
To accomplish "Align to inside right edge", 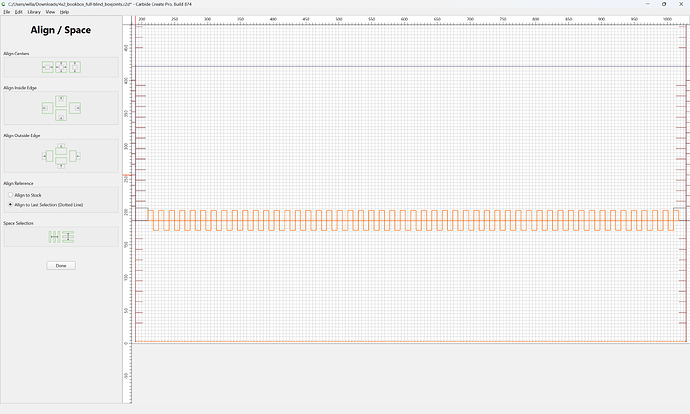I will click(75, 108).
